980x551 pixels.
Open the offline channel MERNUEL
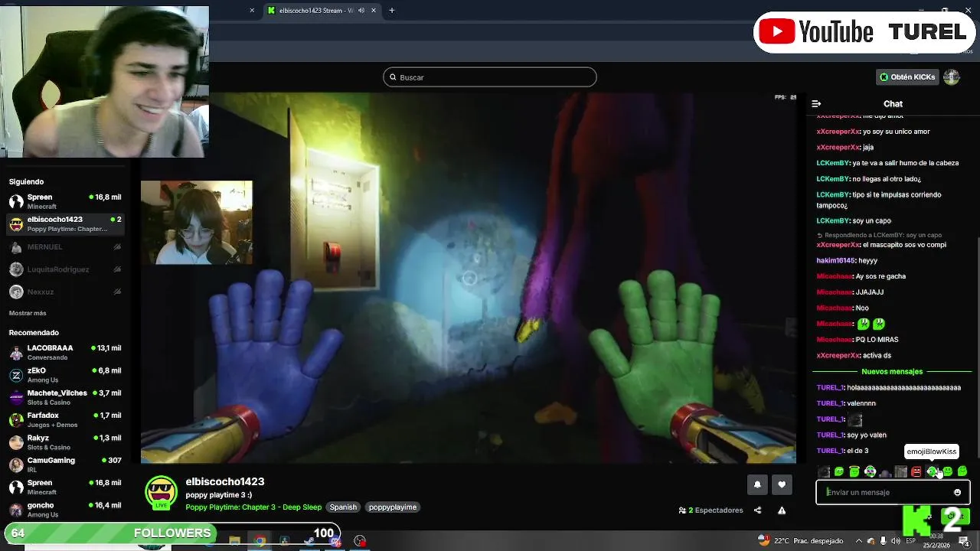[65, 247]
